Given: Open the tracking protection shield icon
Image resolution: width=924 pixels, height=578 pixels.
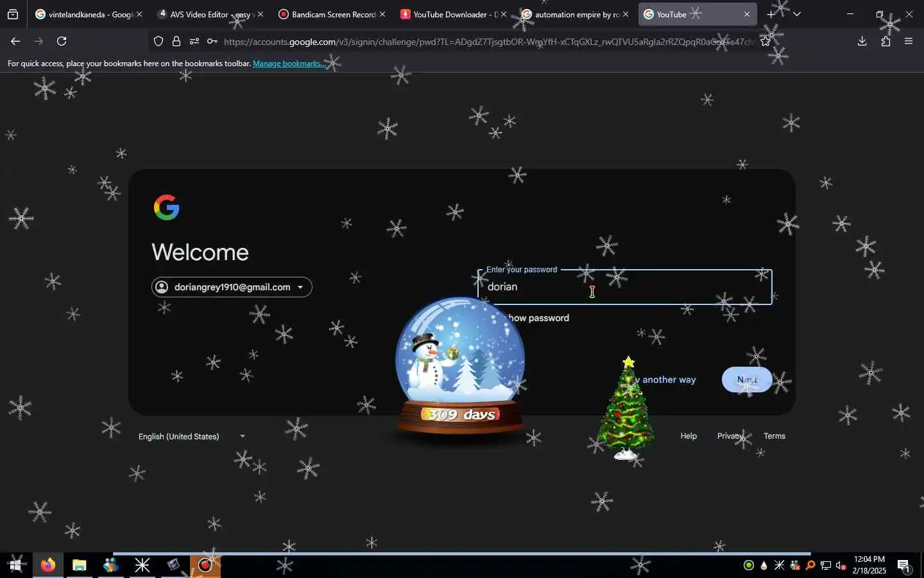Looking at the screenshot, I should pyautogui.click(x=158, y=42).
